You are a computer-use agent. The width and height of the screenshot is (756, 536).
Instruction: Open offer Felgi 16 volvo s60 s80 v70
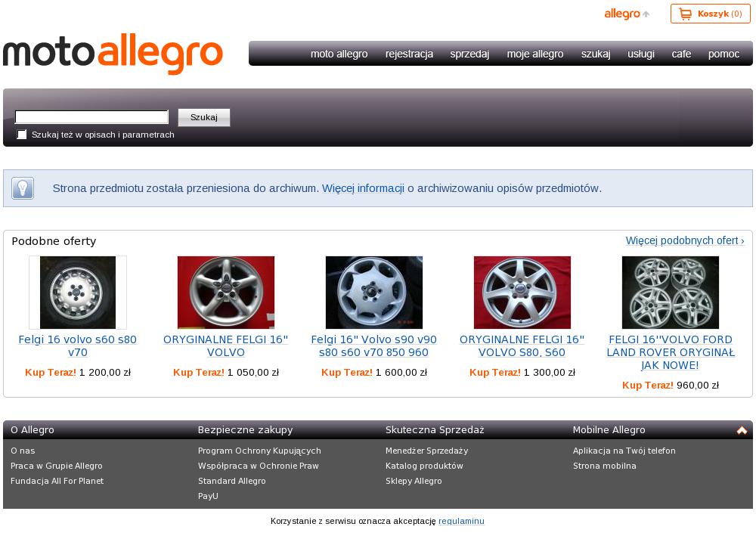tap(78, 346)
